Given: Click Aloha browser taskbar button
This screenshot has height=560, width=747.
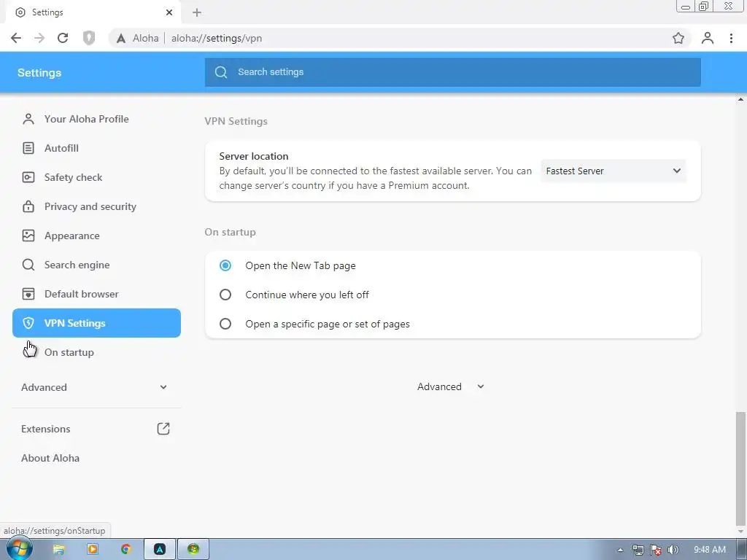Looking at the screenshot, I should pyautogui.click(x=160, y=550).
